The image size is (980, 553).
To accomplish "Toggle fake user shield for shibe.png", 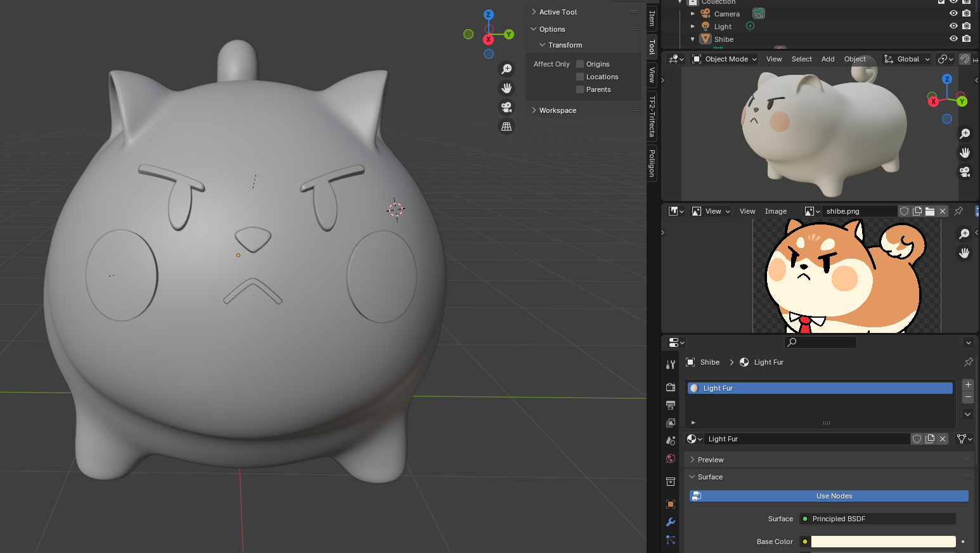I will 905,211.
